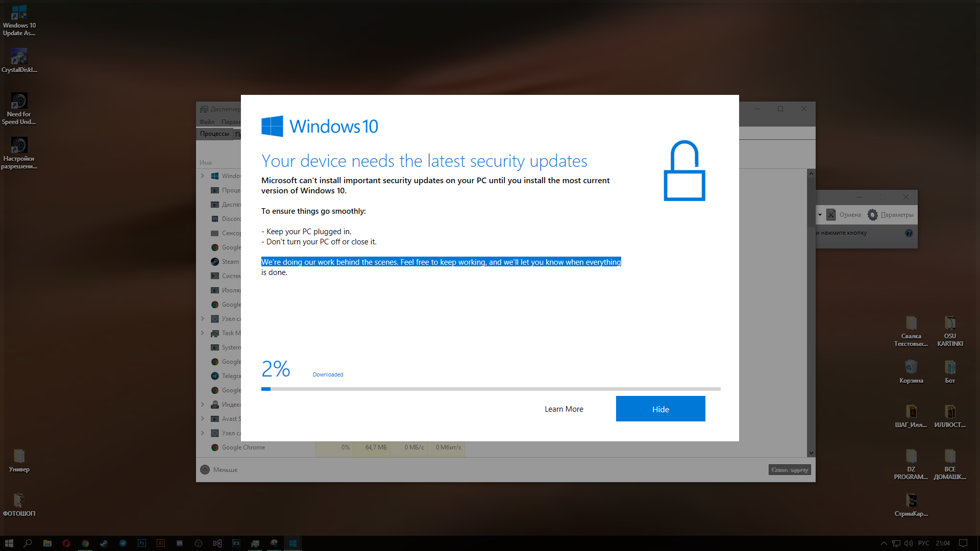The image size is (980, 551).
Task: Open Discord from the taskbar
Action: tap(180, 543)
